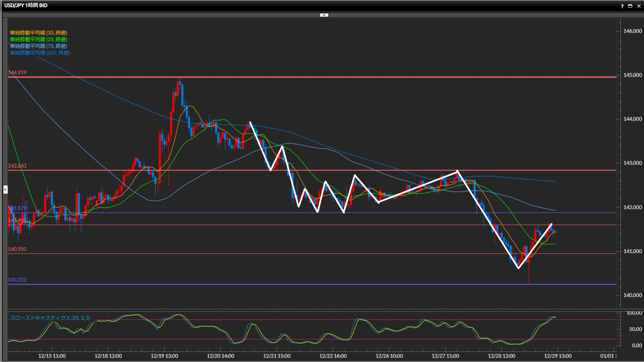Select the 単純移動平均線 (75, 終値) indicator label
Image resolution: width=644 pixels, height=362 pixels.
click(x=39, y=46)
